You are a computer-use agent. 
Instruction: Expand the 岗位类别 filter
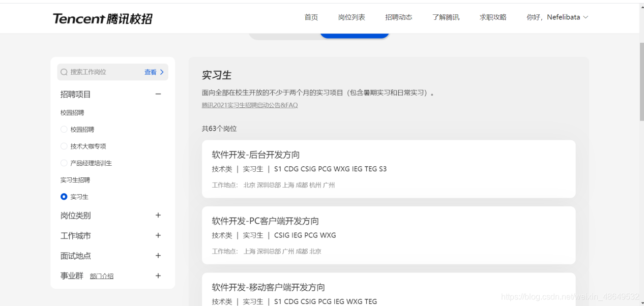coord(158,215)
